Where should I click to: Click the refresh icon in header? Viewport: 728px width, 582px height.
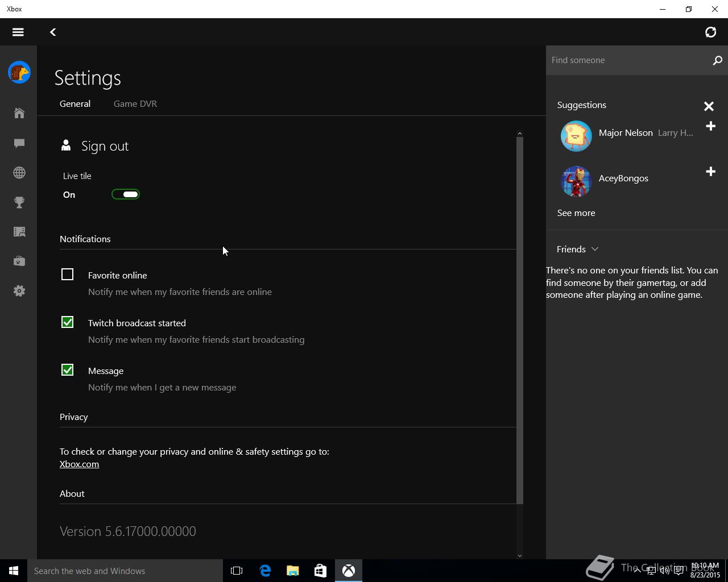point(710,32)
